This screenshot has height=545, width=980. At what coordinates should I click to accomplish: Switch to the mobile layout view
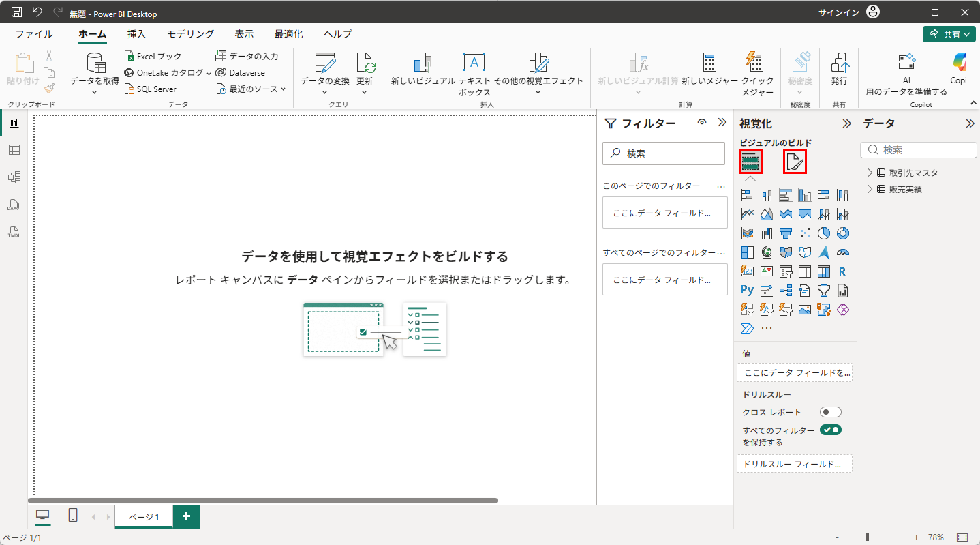[x=73, y=516]
